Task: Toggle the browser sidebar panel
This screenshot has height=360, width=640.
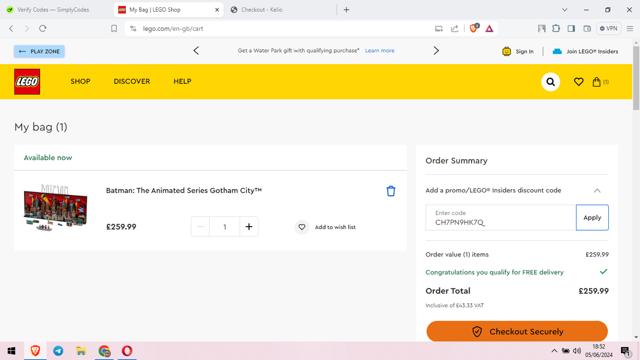Action: click(571, 28)
